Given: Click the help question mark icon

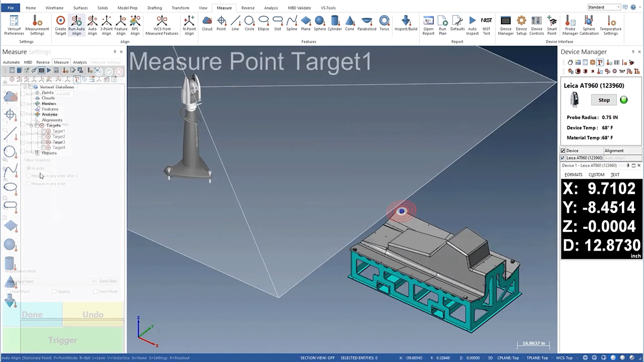Looking at the screenshot, I should 633,7.
